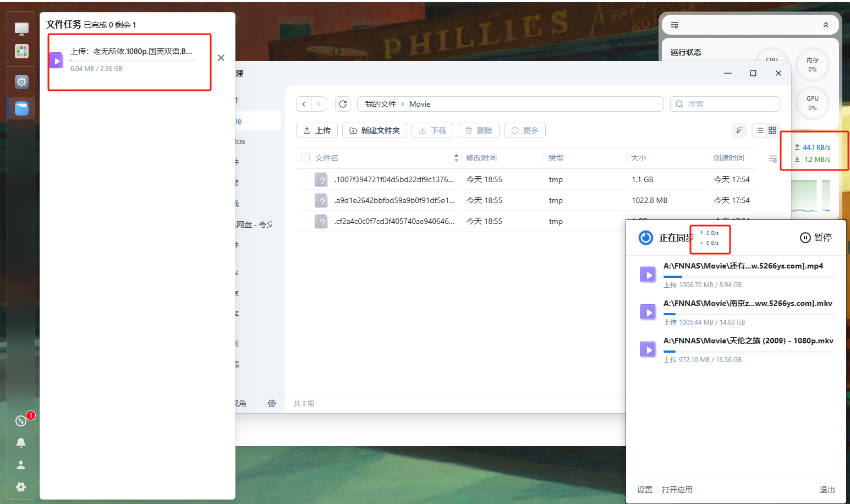This screenshot has height=504, width=850.
Task: Click the 共 3 项 item count
Action: [304, 403]
